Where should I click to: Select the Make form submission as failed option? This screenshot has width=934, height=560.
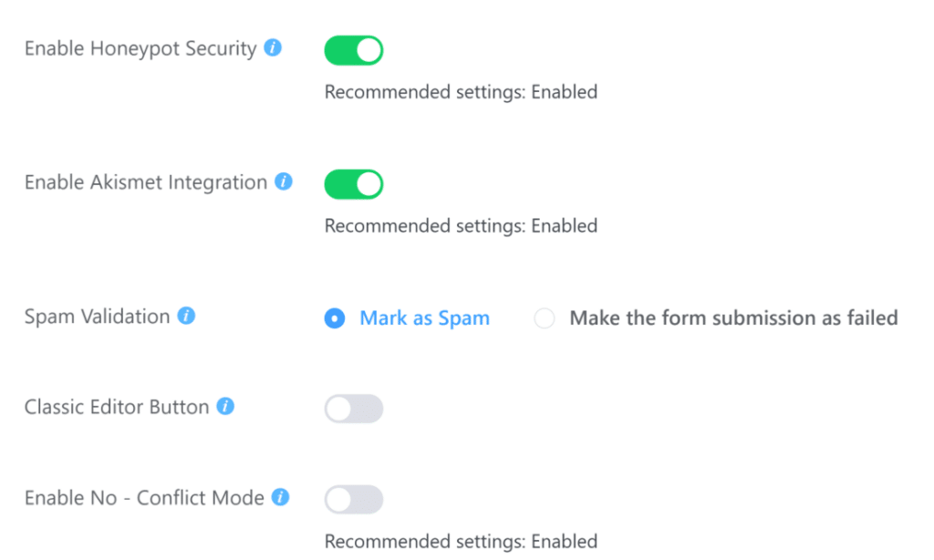click(x=545, y=318)
